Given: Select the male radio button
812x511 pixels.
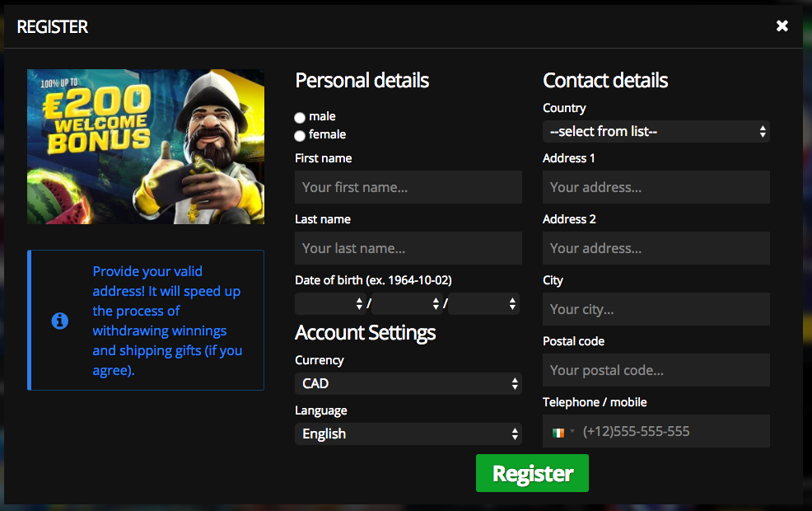Looking at the screenshot, I should tap(300, 118).
